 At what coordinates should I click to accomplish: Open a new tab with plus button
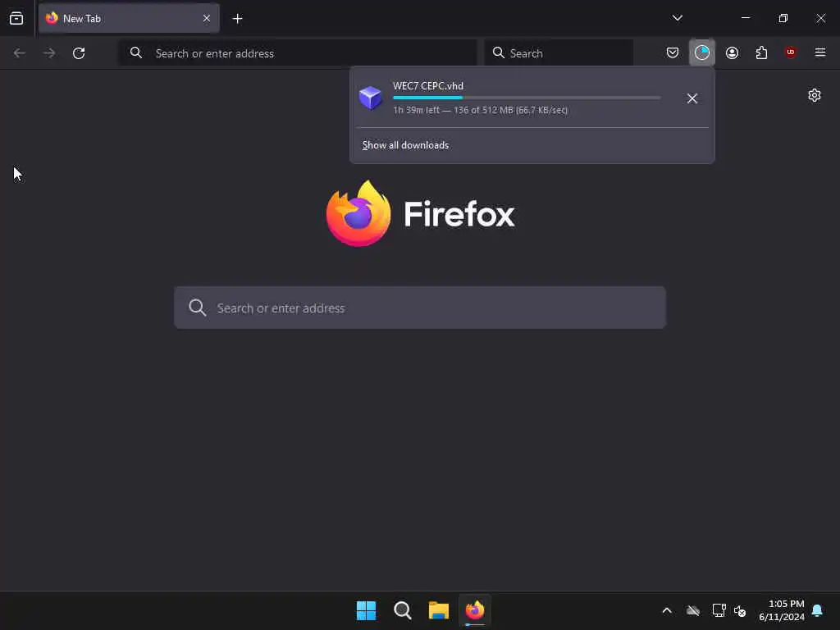[237, 19]
